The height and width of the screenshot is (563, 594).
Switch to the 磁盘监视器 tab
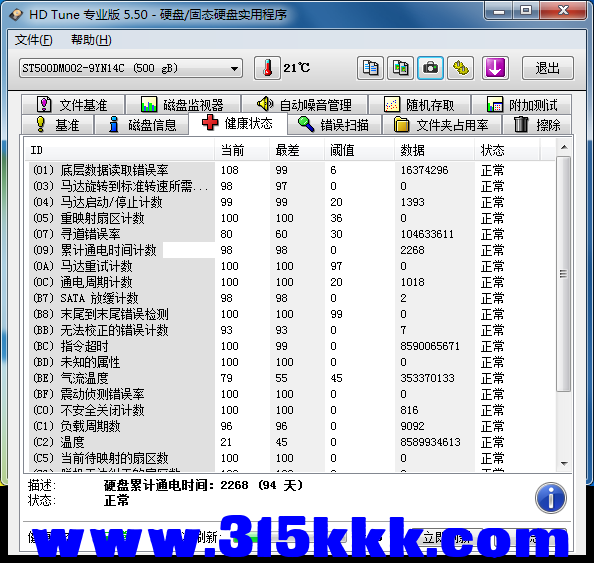pos(183,105)
